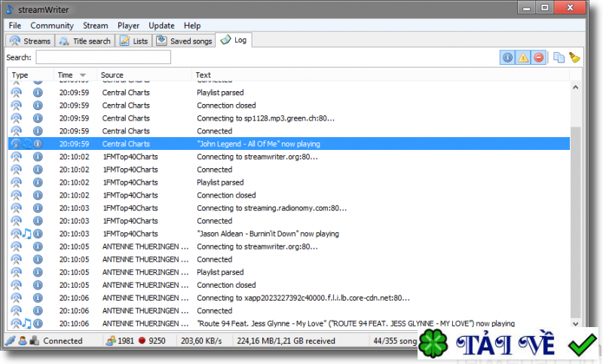Click the vertical log scrollbar thumb
The image size is (603, 364).
[x=575, y=223]
